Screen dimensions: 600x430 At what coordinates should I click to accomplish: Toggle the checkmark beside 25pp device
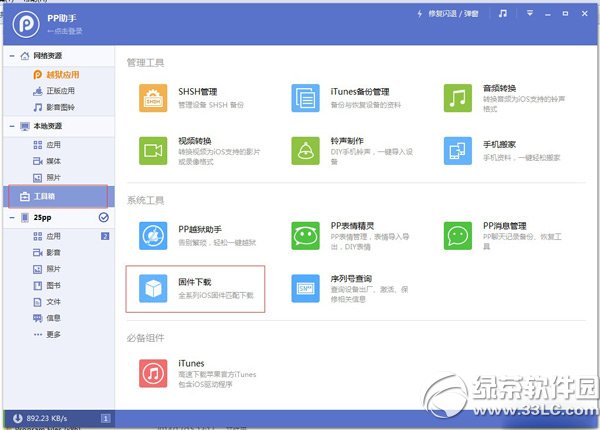point(104,217)
